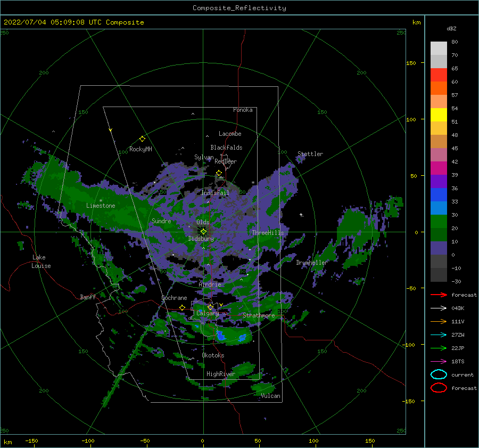Screen dimensions: 479x448
Task: Click the Vulcan label
Action: click(270, 396)
